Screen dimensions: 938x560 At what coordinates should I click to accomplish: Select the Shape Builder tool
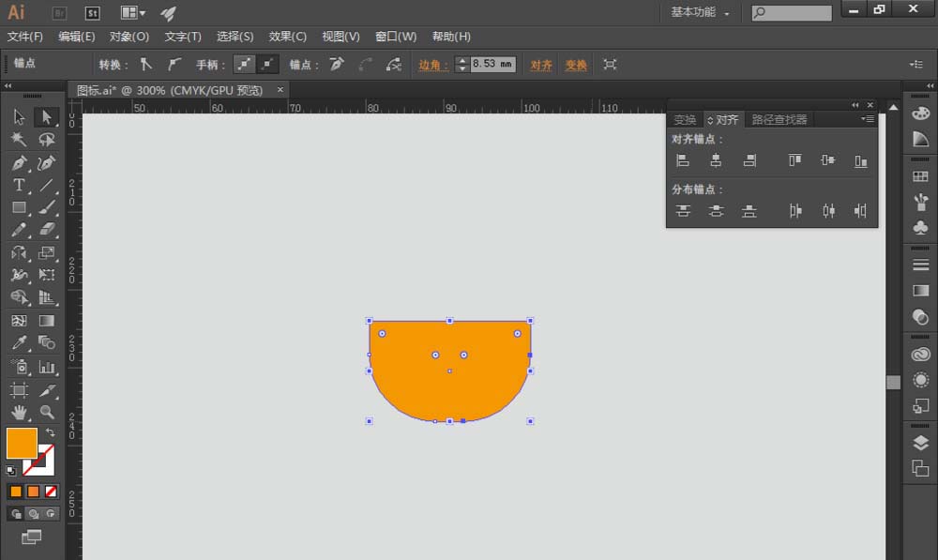19,297
